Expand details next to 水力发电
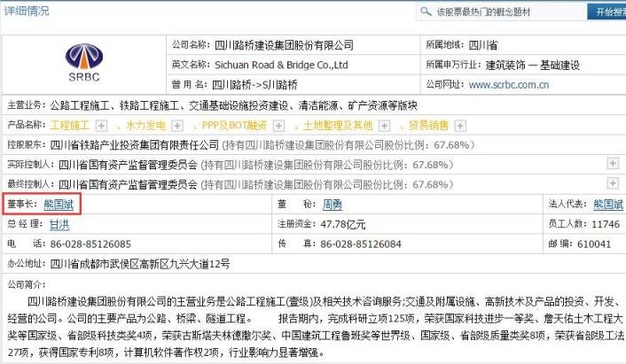Screen dimensions: 626x364 pos(176,126)
